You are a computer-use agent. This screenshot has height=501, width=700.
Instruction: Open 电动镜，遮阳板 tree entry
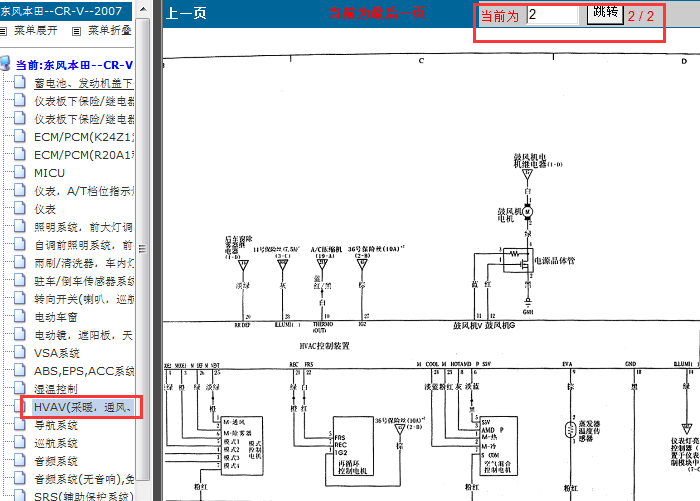[x=84, y=335]
